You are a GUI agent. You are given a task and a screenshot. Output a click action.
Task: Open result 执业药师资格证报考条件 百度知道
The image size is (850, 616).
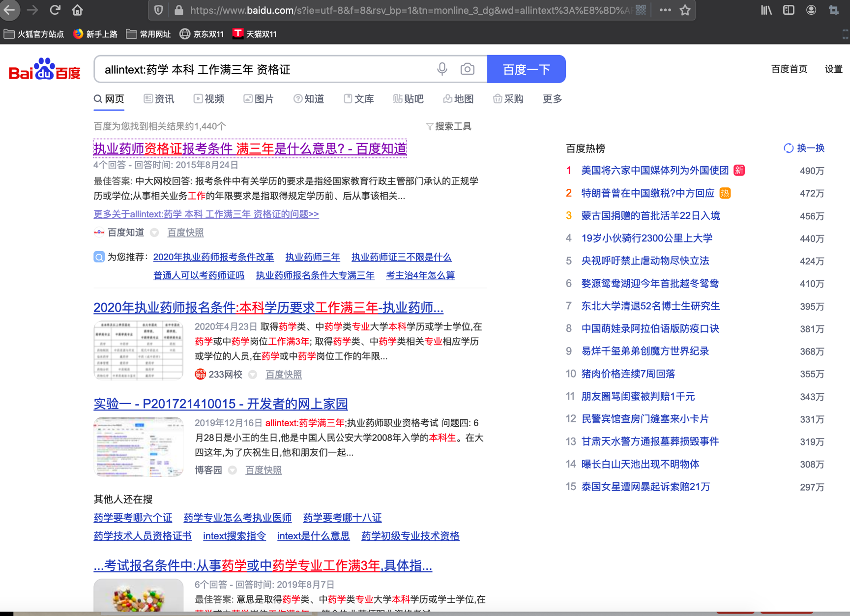pos(250,148)
